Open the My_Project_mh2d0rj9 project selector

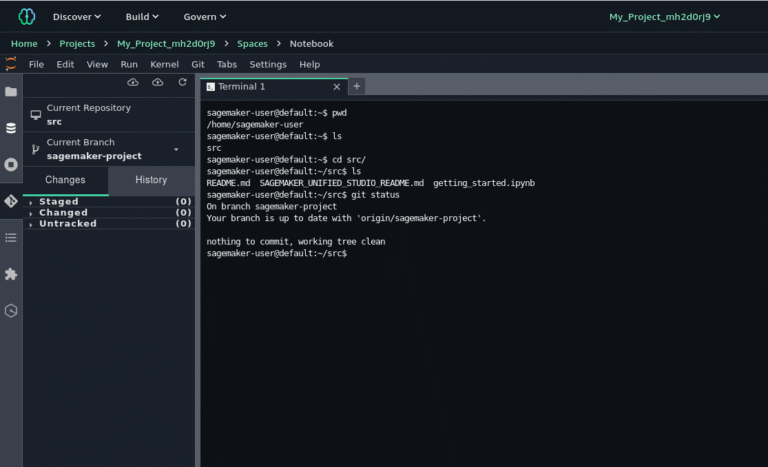coord(664,16)
